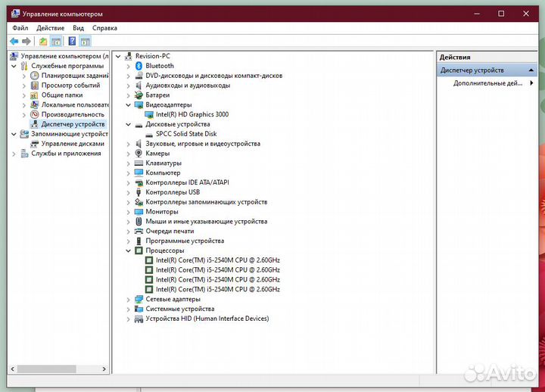
Task: Click the Камеры webcam icon
Action: coord(139,154)
